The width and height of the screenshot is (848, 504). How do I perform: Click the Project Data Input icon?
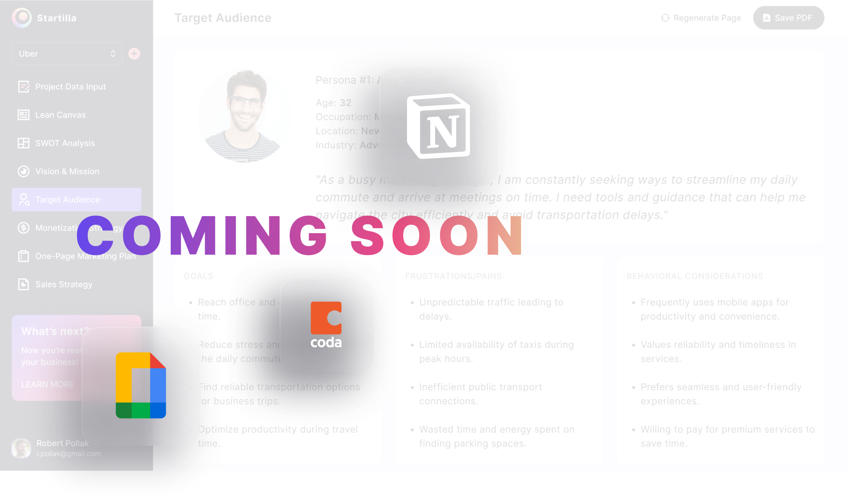[x=24, y=87]
